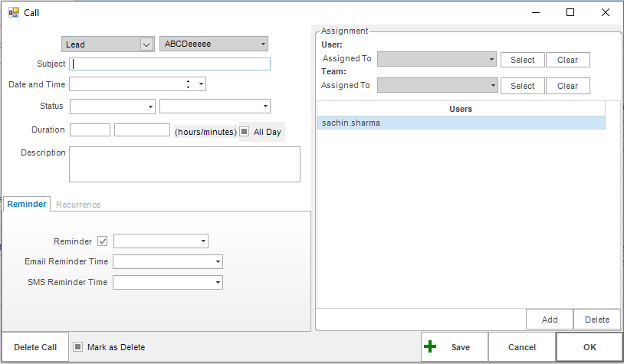Click the Call window app icon
Viewport: 624px width, 364px height.
(x=13, y=12)
